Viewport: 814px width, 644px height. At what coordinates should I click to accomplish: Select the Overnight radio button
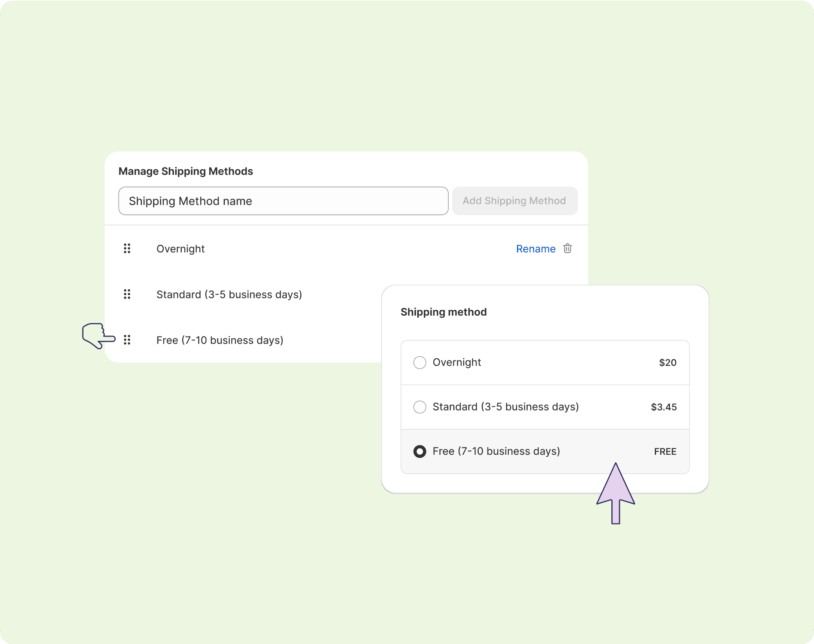[420, 362]
